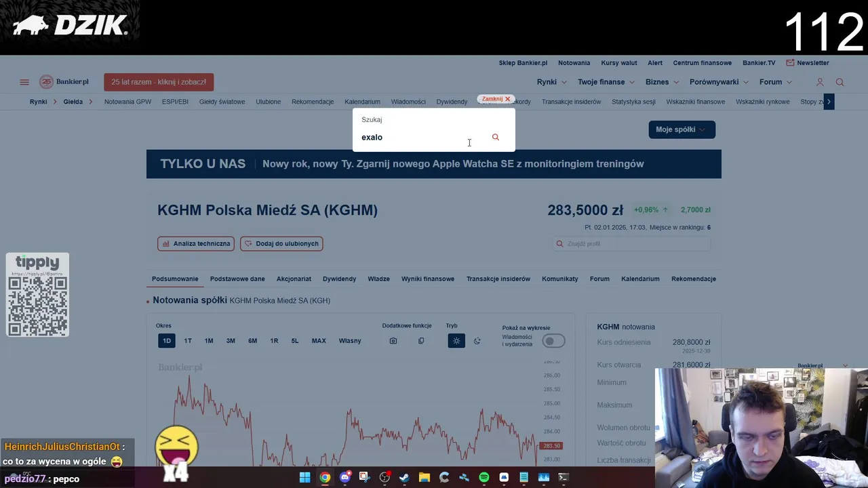Open the Moje spółki dropdown button

pos(682,129)
